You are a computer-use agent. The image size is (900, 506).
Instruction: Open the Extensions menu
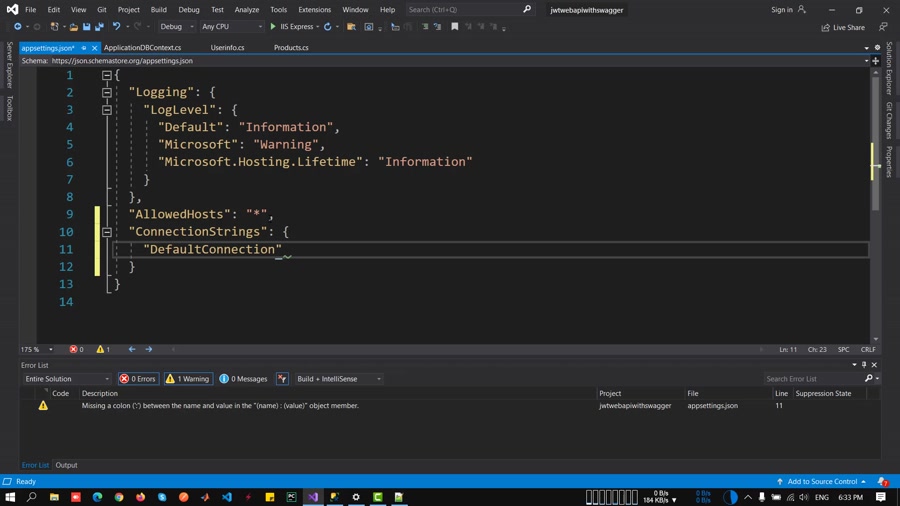(x=315, y=9)
